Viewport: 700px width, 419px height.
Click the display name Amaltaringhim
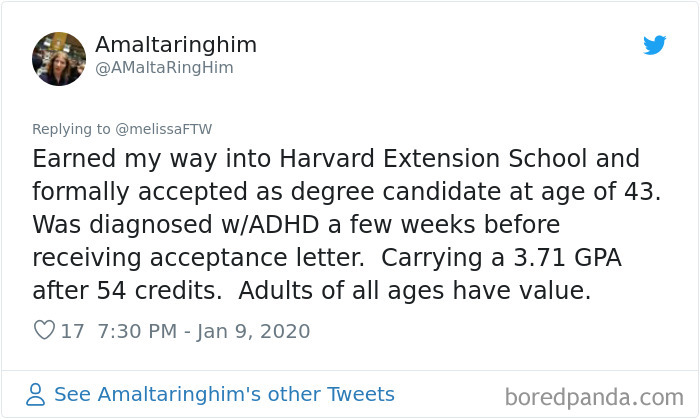coord(176,45)
